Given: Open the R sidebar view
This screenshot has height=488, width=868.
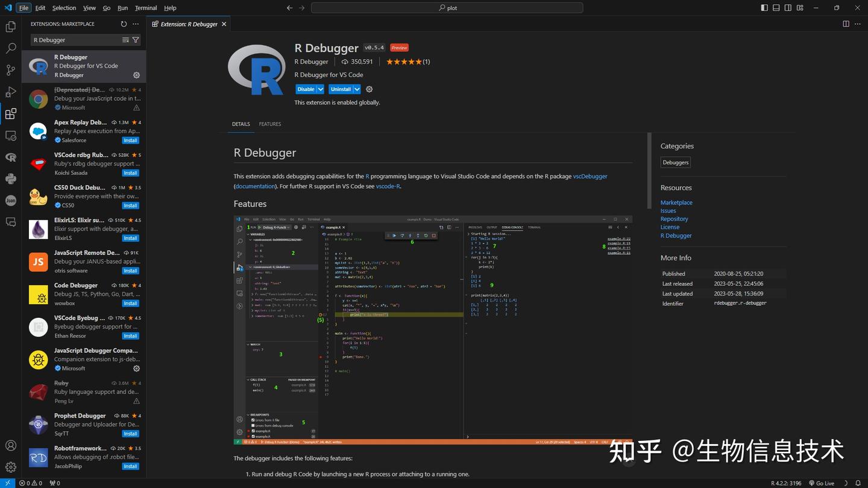Looking at the screenshot, I should [x=10, y=157].
